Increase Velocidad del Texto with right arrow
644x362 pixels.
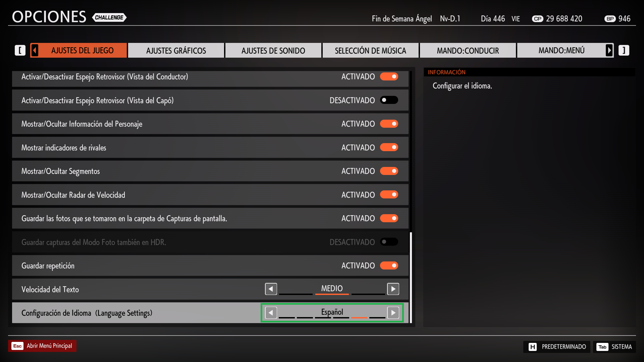pos(393,289)
